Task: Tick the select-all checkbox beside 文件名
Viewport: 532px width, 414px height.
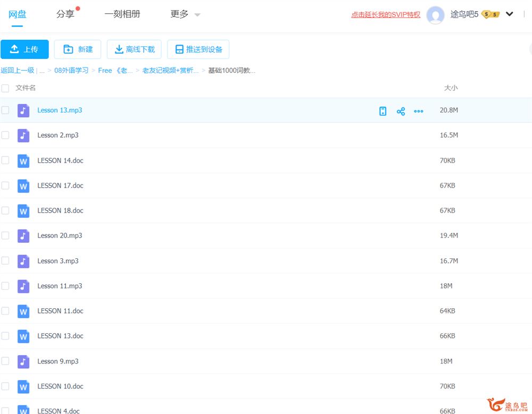Action: (x=5, y=88)
